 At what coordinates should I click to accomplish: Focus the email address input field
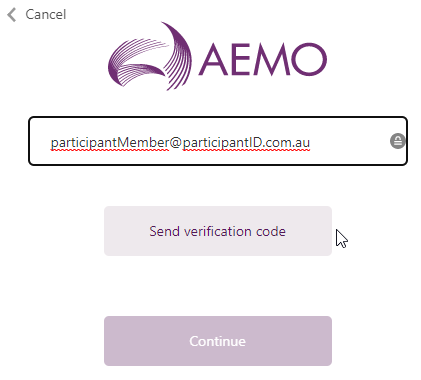(218, 141)
